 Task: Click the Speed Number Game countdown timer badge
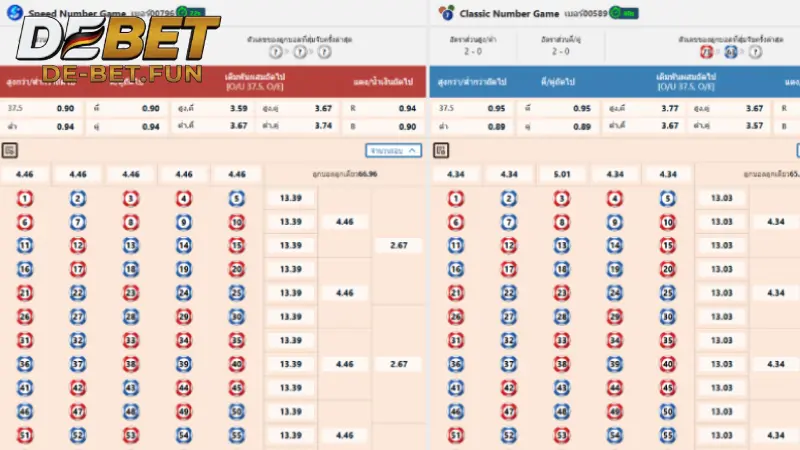click(x=190, y=12)
